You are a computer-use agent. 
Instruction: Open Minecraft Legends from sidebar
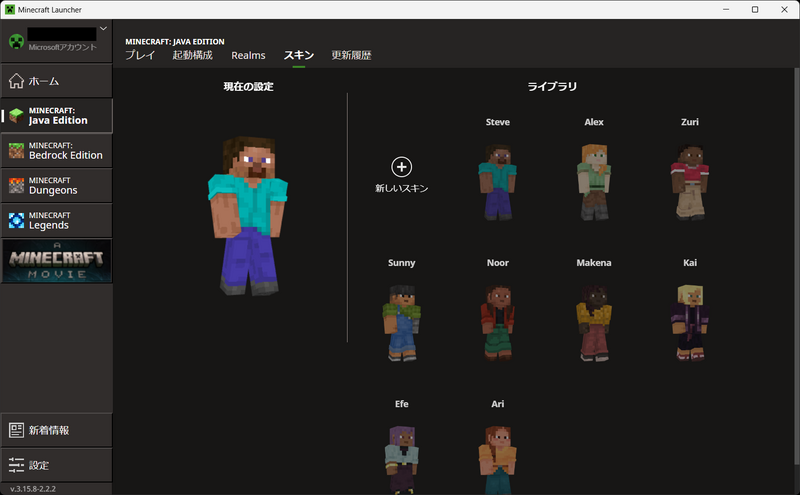coord(56,221)
